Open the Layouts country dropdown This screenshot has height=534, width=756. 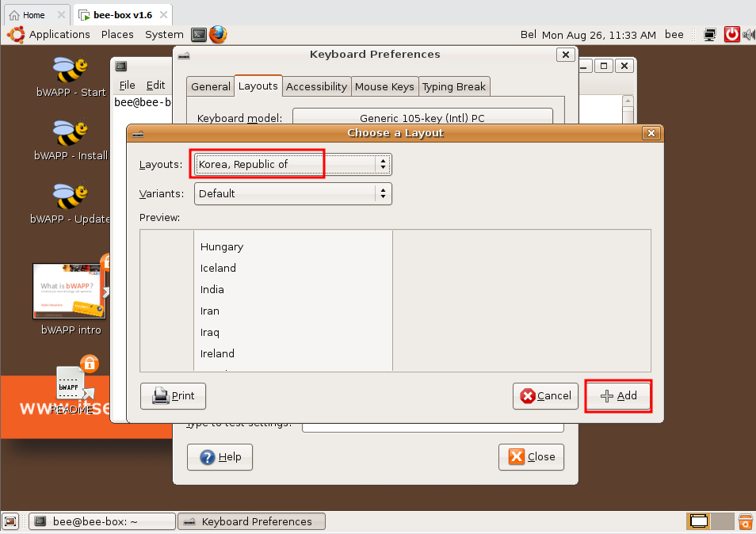tap(292, 164)
